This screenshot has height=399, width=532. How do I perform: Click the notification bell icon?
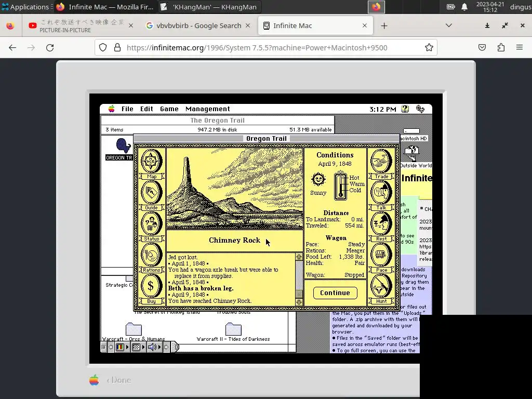[464, 7]
